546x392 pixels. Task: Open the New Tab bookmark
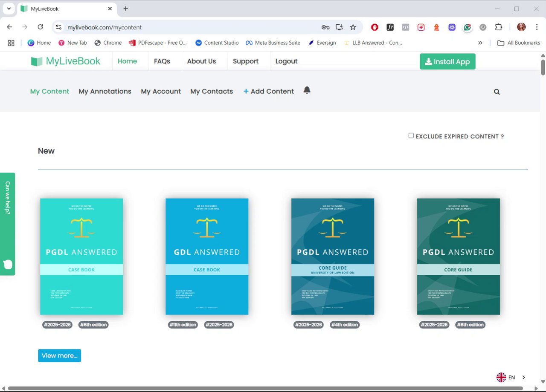73,43
